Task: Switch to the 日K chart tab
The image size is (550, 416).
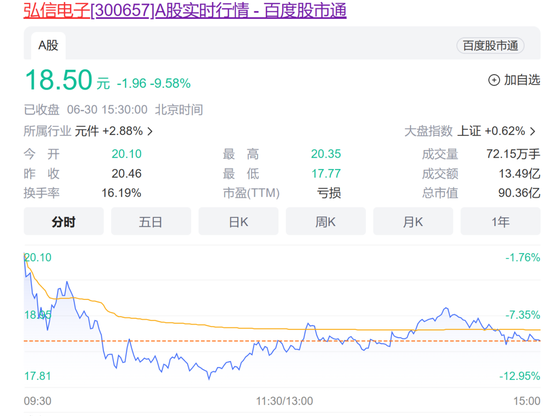Action: pos(238,221)
